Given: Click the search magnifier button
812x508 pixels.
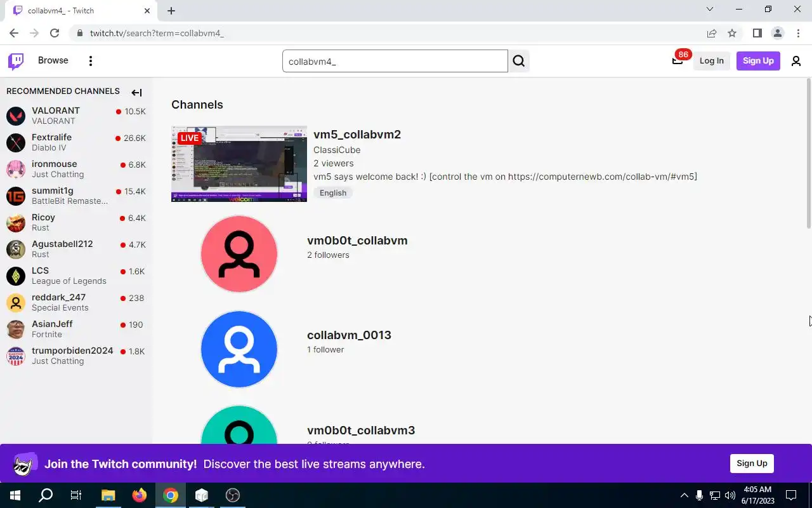Looking at the screenshot, I should coord(519,61).
